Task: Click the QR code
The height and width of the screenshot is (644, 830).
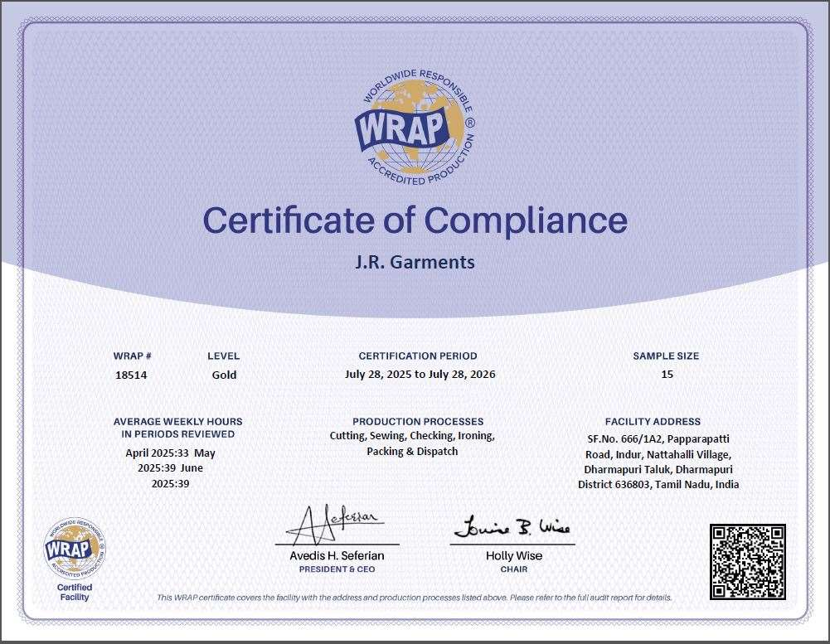Action: [x=747, y=561]
